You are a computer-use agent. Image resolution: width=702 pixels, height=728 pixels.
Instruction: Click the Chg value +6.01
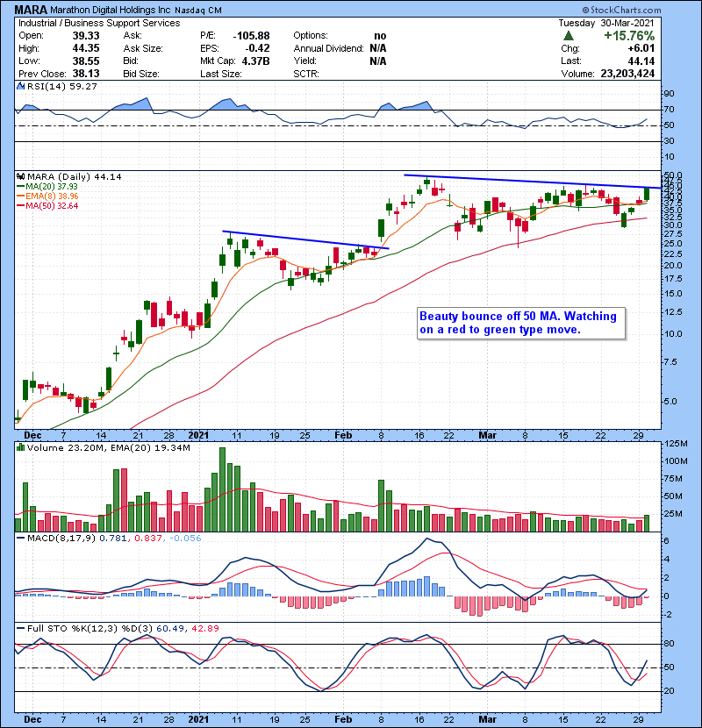641,48
